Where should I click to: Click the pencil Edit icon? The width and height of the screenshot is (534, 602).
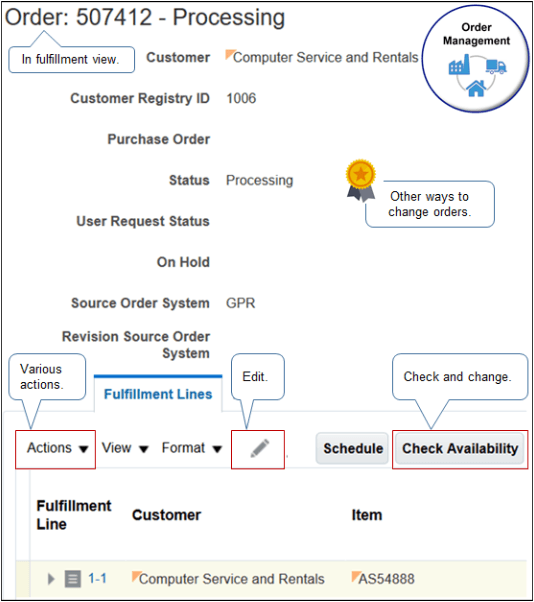260,448
